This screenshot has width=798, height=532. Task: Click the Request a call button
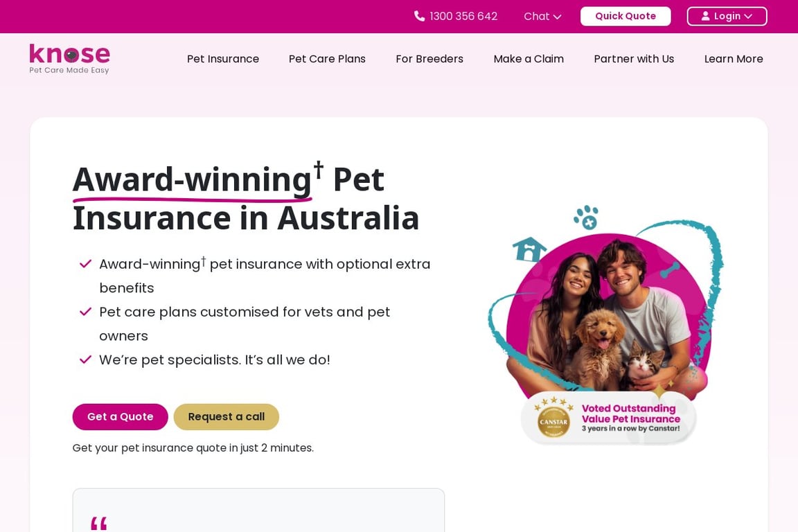(227, 416)
